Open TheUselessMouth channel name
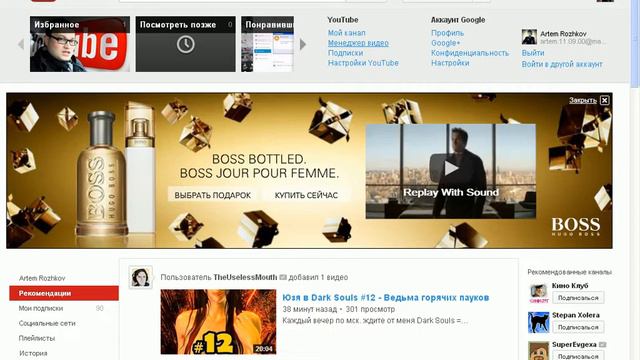Viewport: 640px width, 360px height. click(245, 277)
